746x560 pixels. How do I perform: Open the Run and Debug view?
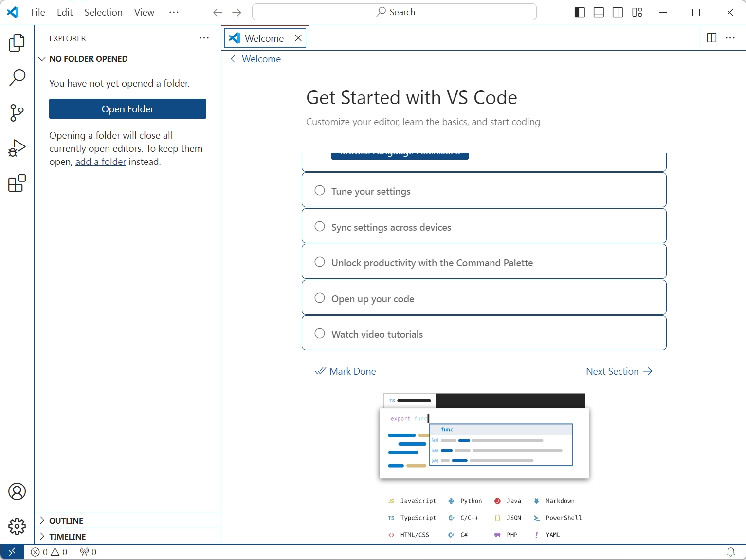click(x=17, y=148)
